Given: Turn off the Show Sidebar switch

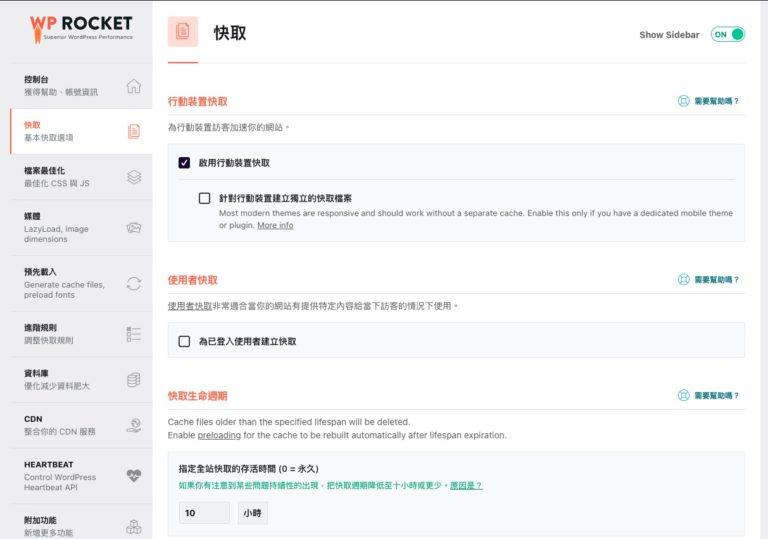Looking at the screenshot, I should tap(727, 34).
